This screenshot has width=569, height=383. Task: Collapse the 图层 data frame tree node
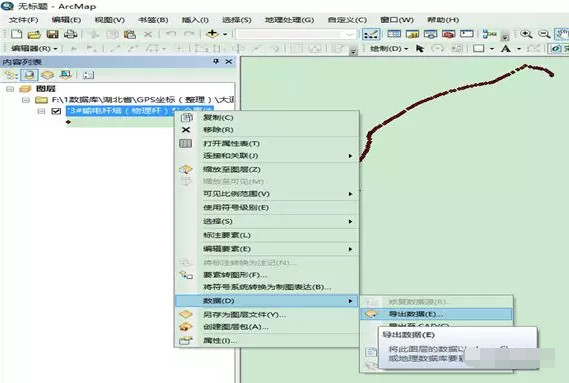pyautogui.click(x=10, y=89)
